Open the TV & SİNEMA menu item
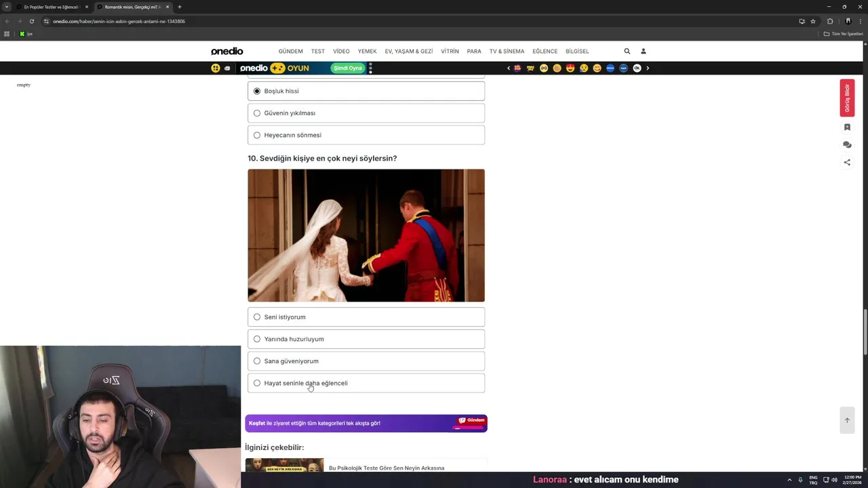This screenshot has height=488, width=868. tap(507, 52)
